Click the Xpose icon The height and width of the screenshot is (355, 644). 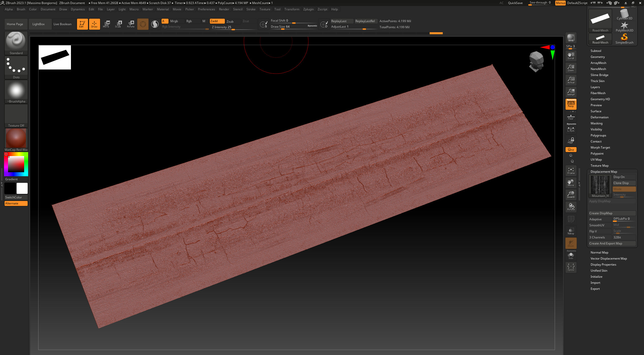click(x=571, y=267)
